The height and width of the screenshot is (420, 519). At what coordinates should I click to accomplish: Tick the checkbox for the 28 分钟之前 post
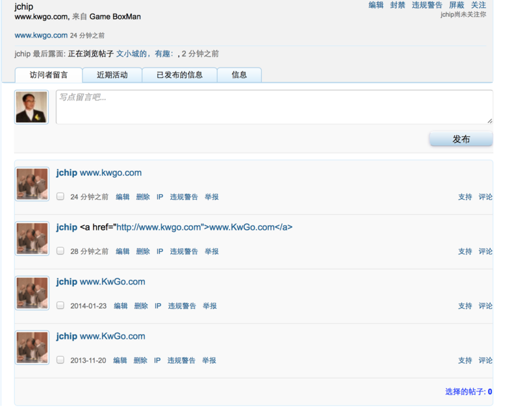tap(60, 251)
